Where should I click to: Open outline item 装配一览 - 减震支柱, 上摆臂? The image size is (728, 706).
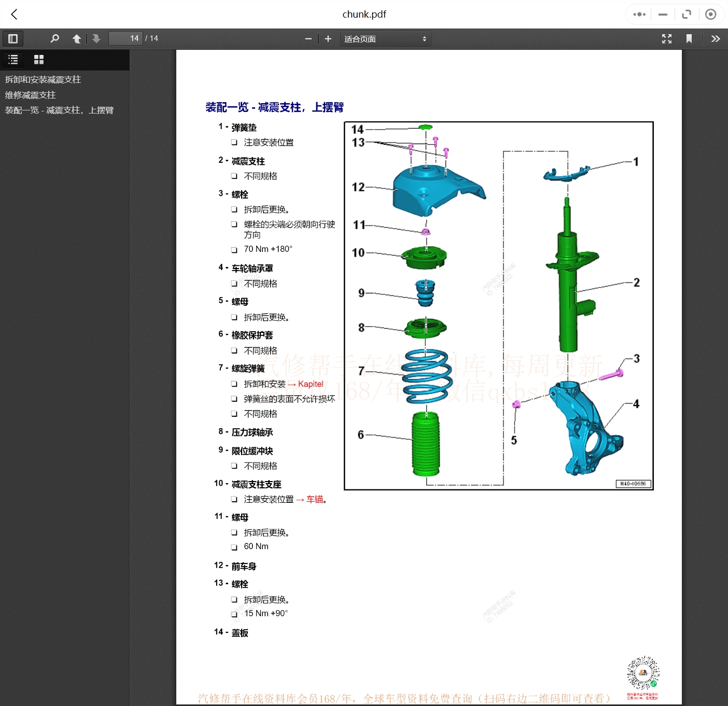pyautogui.click(x=59, y=110)
